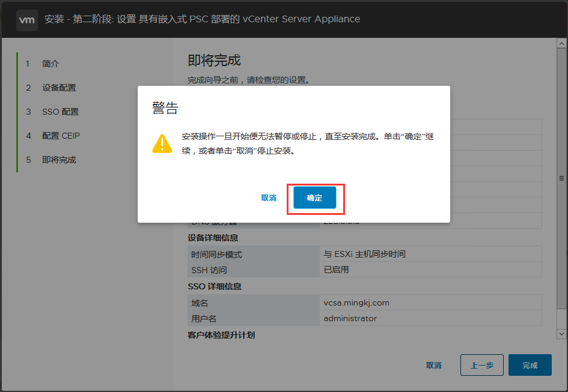Viewport: 568px width, 392px height.
Task: Click the 警告 dialog title
Action: pyautogui.click(x=165, y=108)
